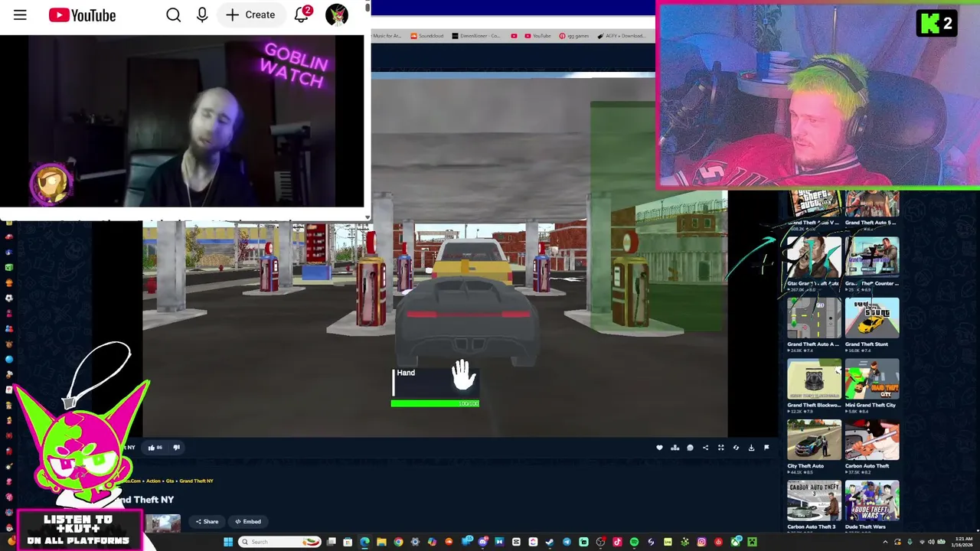The image size is (980, 551).
Task: Click the Action breadcrumb link
Action: 153,481
